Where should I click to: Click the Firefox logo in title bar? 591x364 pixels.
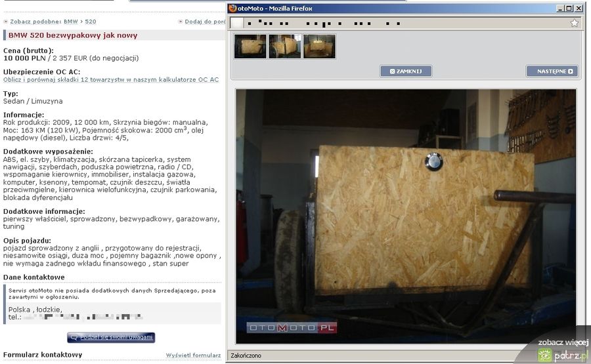pos(232,9)
